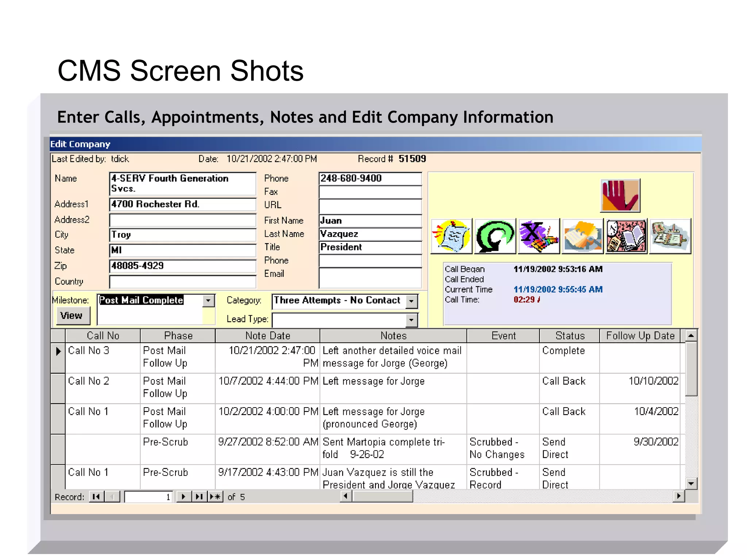Click the horizontal scrollbar right arrow
This screenshot has height=560, width=747.
click(x=679, y=496)
